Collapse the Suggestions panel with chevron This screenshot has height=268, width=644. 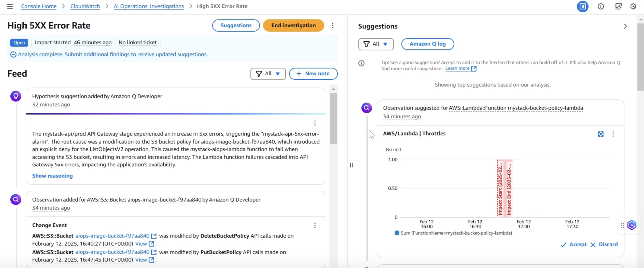[625, 26]
